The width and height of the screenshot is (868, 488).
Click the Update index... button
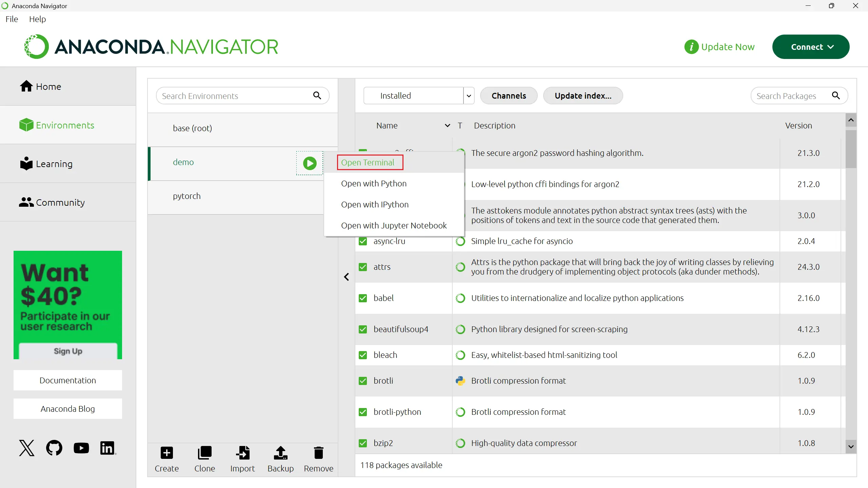[x=583, y=96]
